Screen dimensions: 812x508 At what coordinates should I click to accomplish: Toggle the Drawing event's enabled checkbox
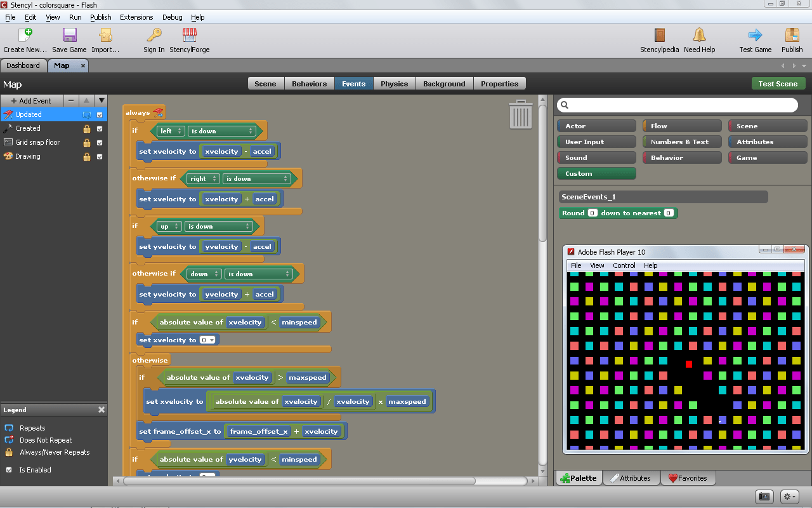tap(100, 156)
